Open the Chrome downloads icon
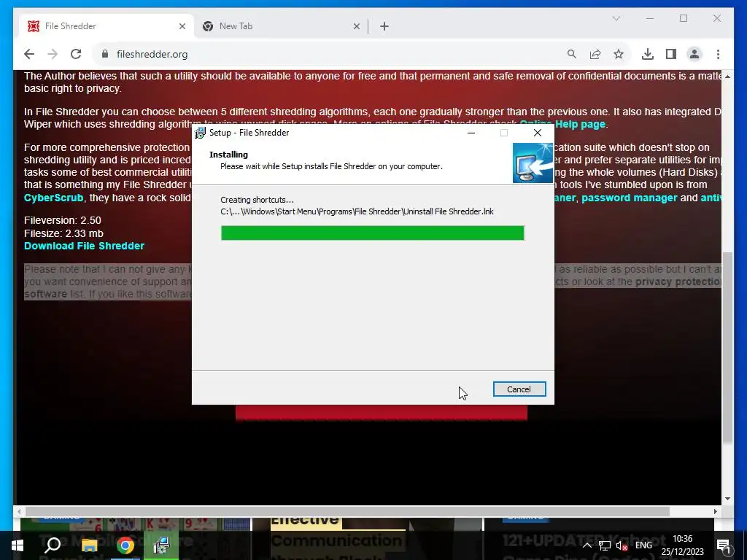Image resolution: width=747 pixels, height=560 pixels. [648, 54]
